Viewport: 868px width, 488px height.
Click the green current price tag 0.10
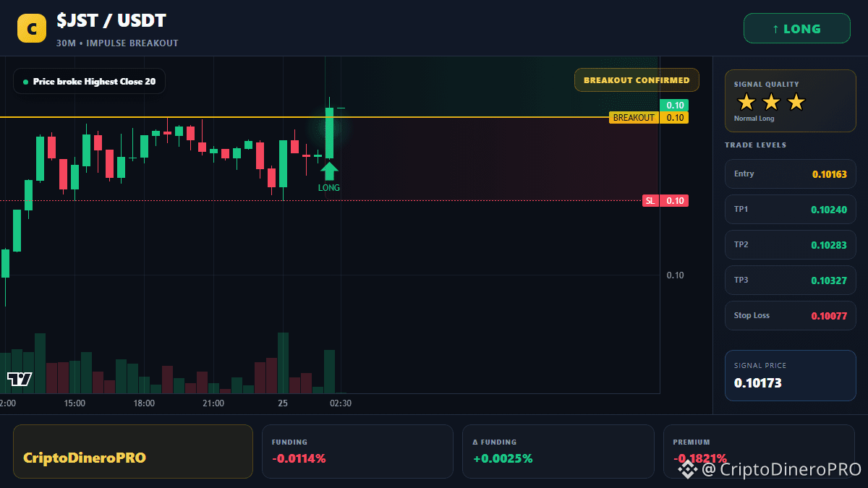click(674, 105)
